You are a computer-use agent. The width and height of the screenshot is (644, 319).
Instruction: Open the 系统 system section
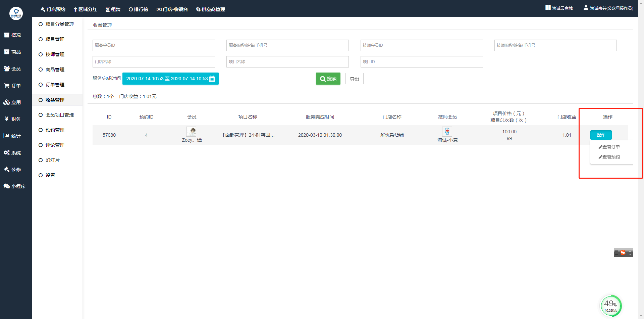(12, 153)
